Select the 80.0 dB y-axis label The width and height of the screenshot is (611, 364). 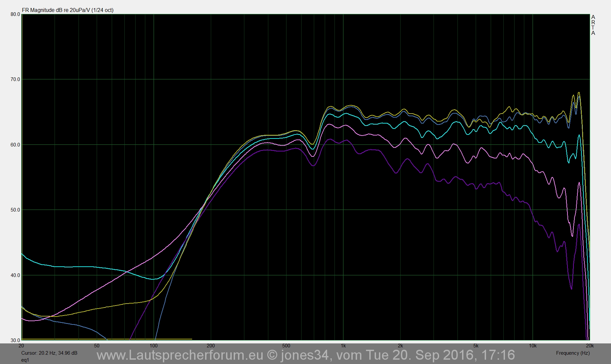click(x=15, y=14)
